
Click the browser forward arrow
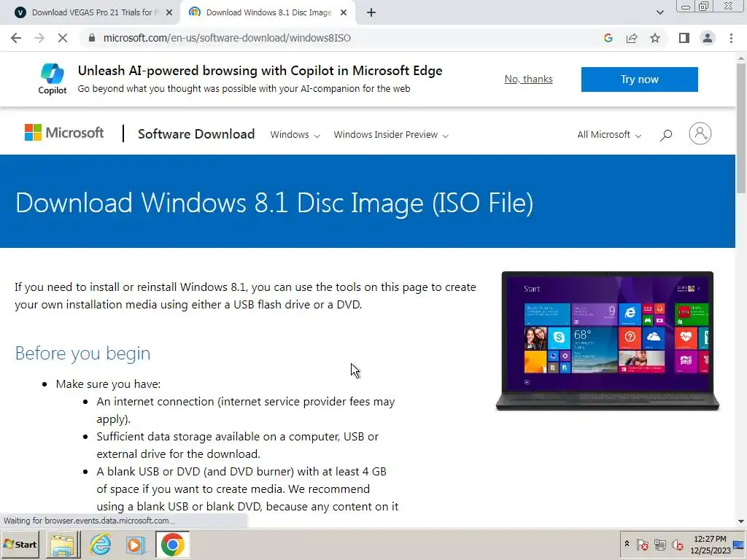[x=39, y=38]
